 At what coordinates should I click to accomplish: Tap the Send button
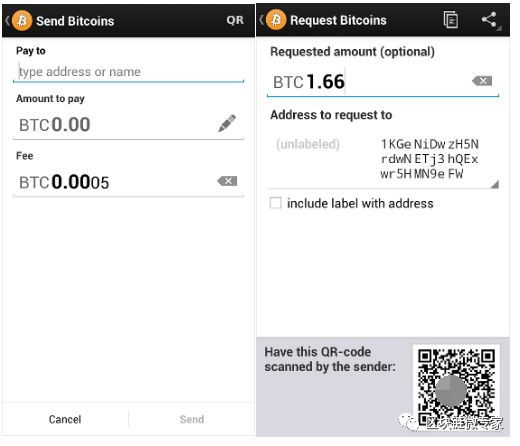192,419
